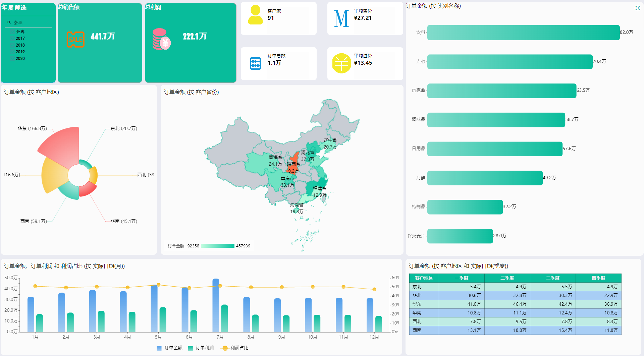
Task: Click the 7月 blue order amount bar
Action: [216, 305]
